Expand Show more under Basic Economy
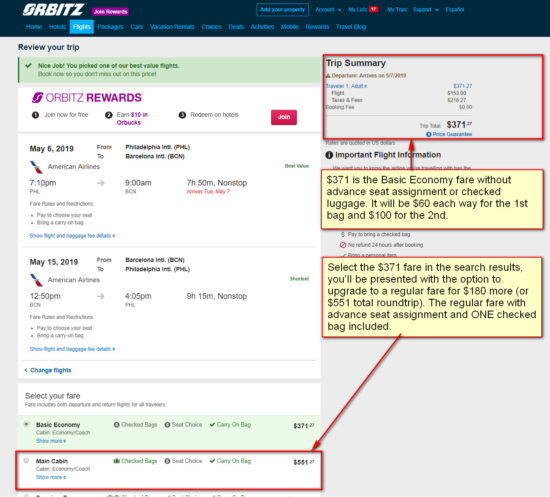This screenshot has width=550, height=497. [51, 441]
